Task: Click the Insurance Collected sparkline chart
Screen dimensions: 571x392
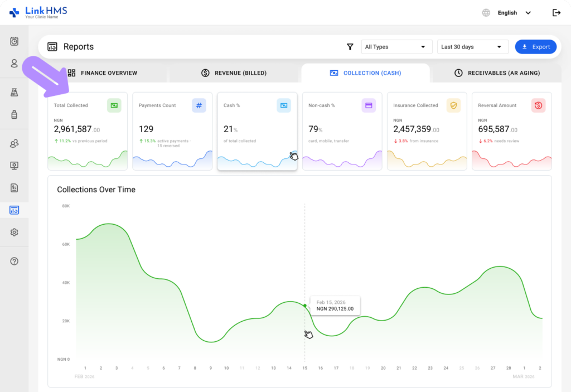Action: pyautogui.click(x=427, y=160)
